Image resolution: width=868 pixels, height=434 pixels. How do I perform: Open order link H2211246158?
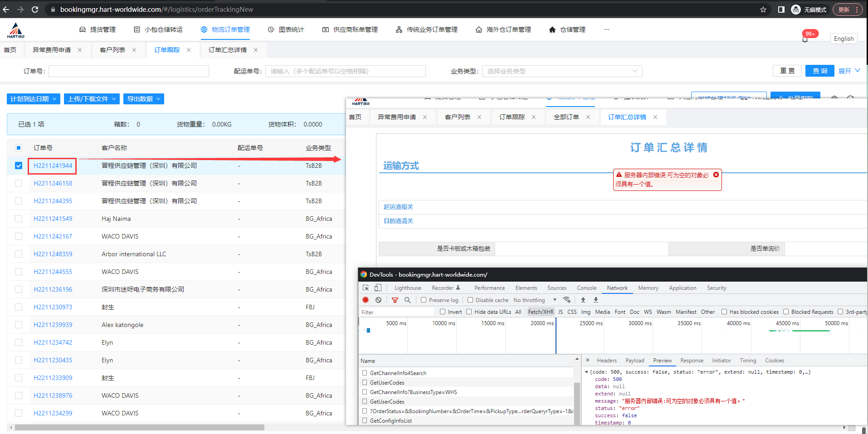53,183
